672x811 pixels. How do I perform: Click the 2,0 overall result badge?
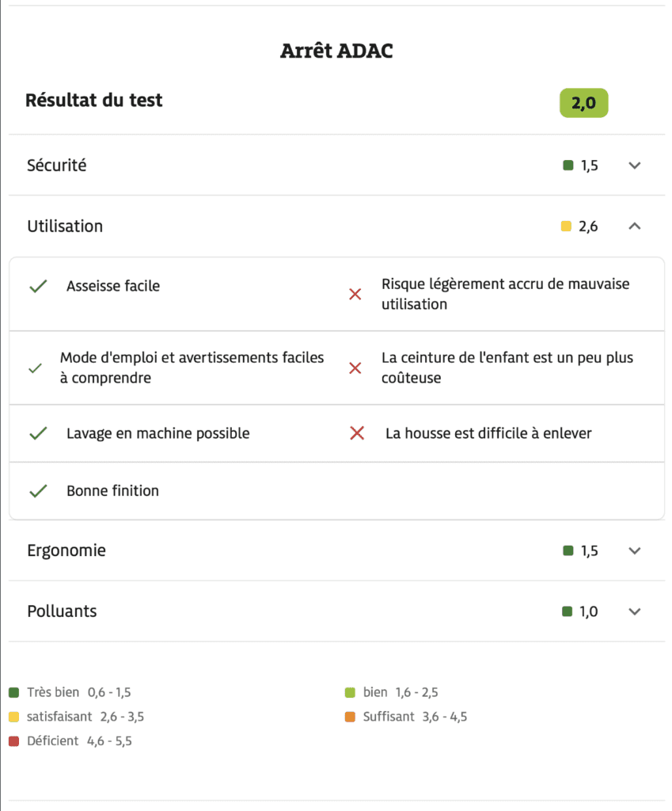click(583, 103)
